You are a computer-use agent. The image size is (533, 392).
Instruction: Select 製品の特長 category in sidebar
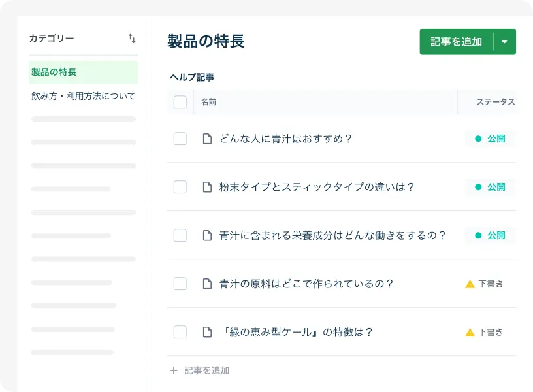[x=83, y=72]
